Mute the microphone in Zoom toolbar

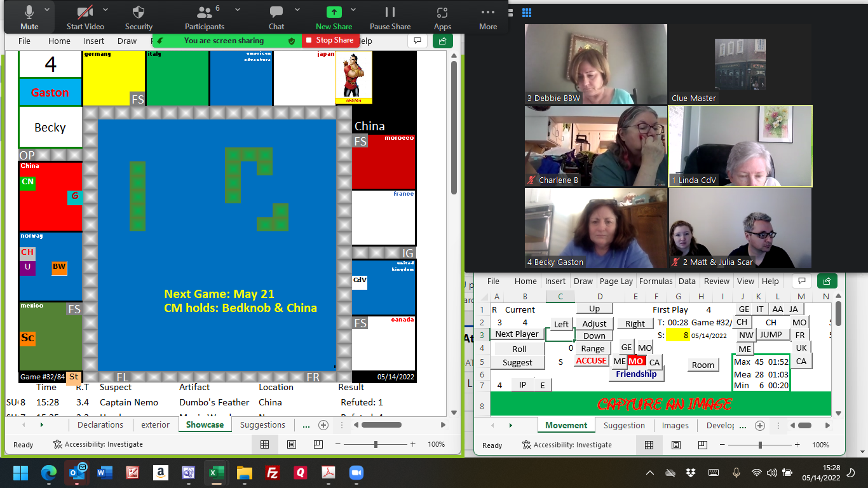(x=29, y=18)
